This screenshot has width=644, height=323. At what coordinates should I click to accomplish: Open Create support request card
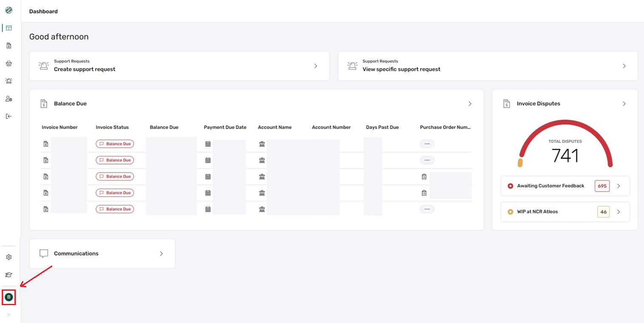[x=179, y=66]
